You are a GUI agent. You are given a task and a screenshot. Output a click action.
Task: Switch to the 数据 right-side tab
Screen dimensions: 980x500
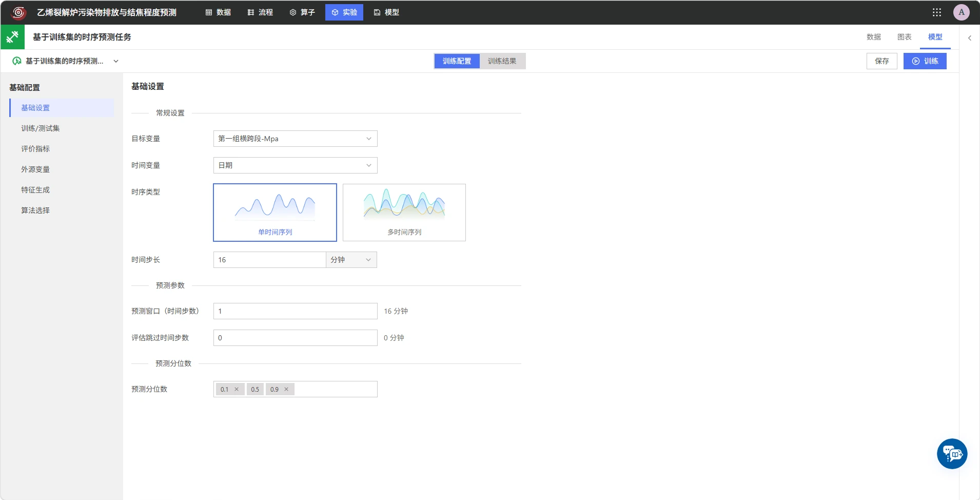874,37
